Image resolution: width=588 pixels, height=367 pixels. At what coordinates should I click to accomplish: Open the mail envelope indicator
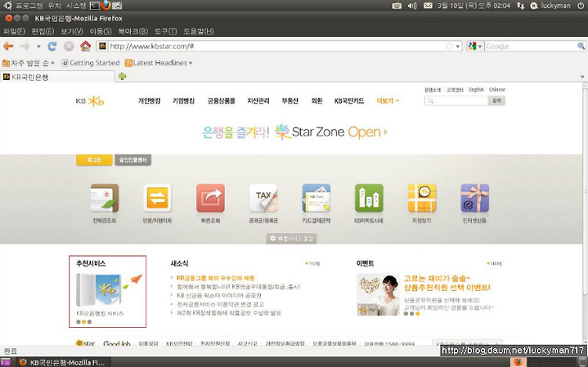tap(428, 5)
